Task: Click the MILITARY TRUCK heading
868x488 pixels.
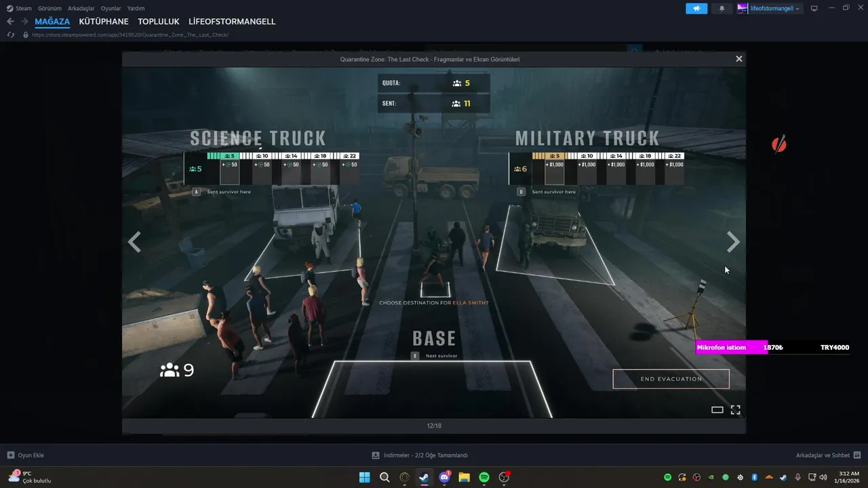Action: (x=587, y=138)
